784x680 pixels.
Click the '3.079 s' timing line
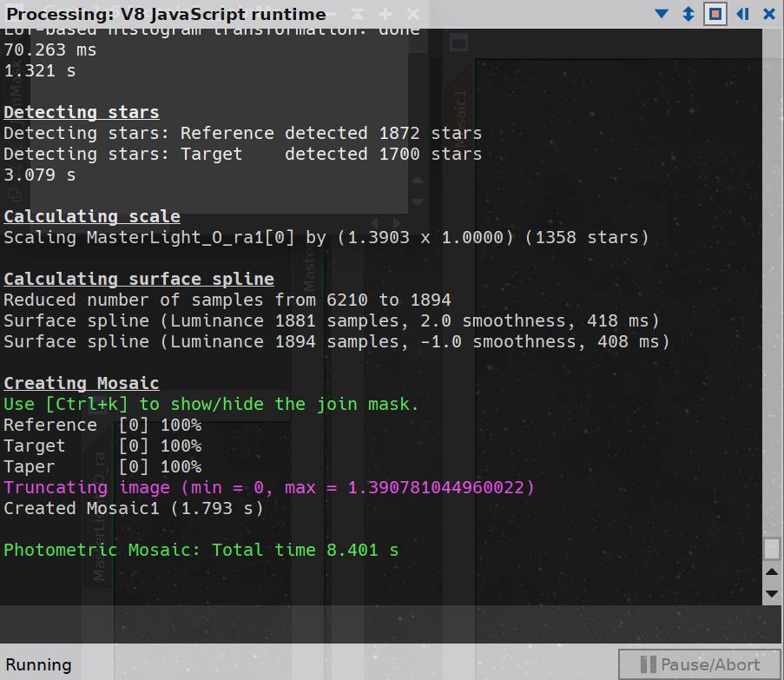point(39,175)
